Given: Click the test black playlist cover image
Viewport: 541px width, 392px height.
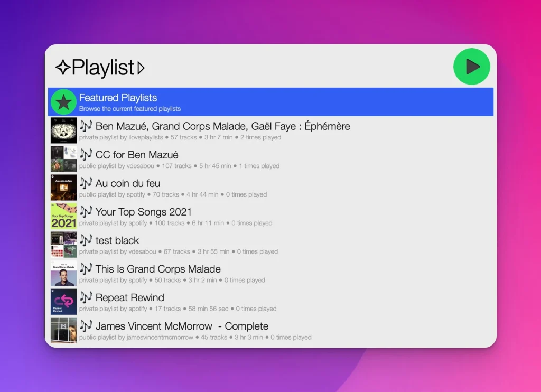Looking at the screenshot, I should click(63, 244).
